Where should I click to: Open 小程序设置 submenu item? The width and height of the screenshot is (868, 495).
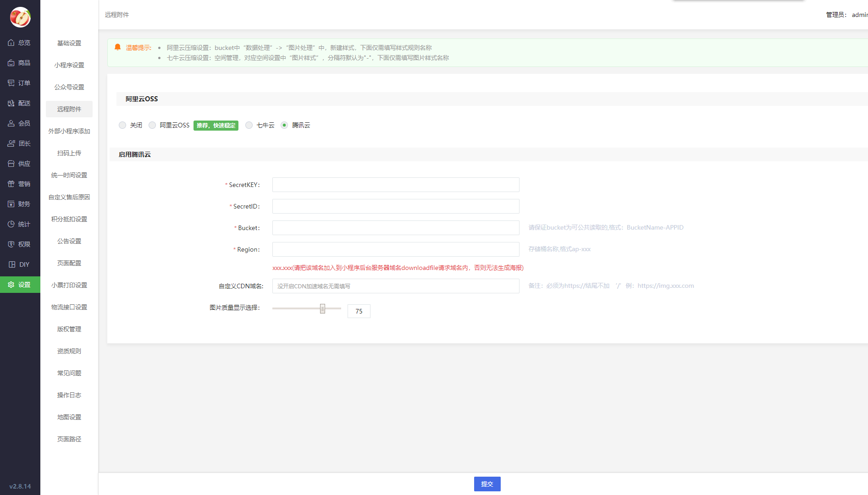(x=69, y=65)
